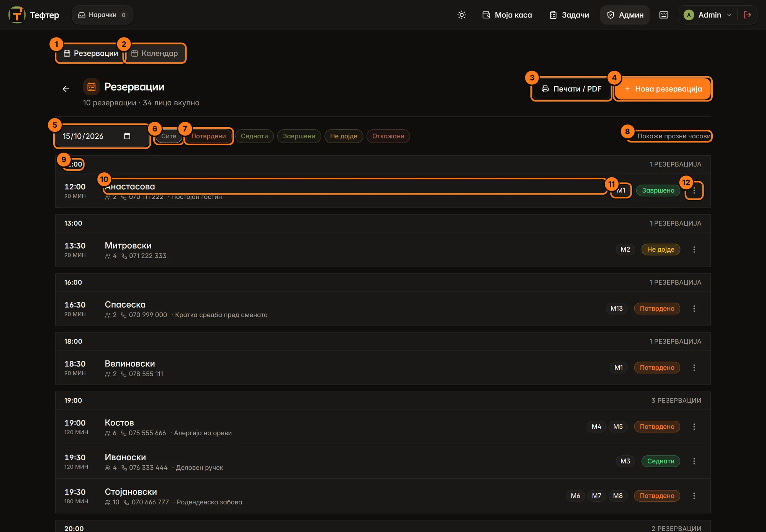Open options menu for Костов reservation

point(694,426)
